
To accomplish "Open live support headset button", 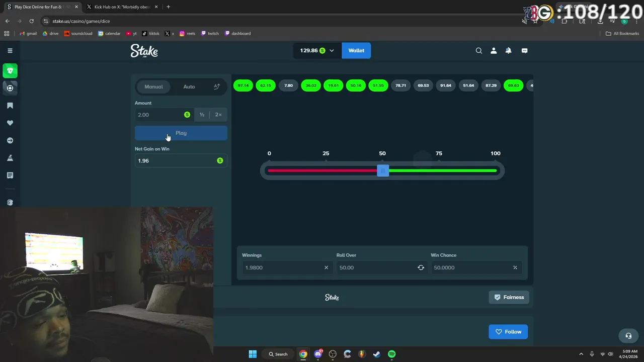I will tap(628, 336).
